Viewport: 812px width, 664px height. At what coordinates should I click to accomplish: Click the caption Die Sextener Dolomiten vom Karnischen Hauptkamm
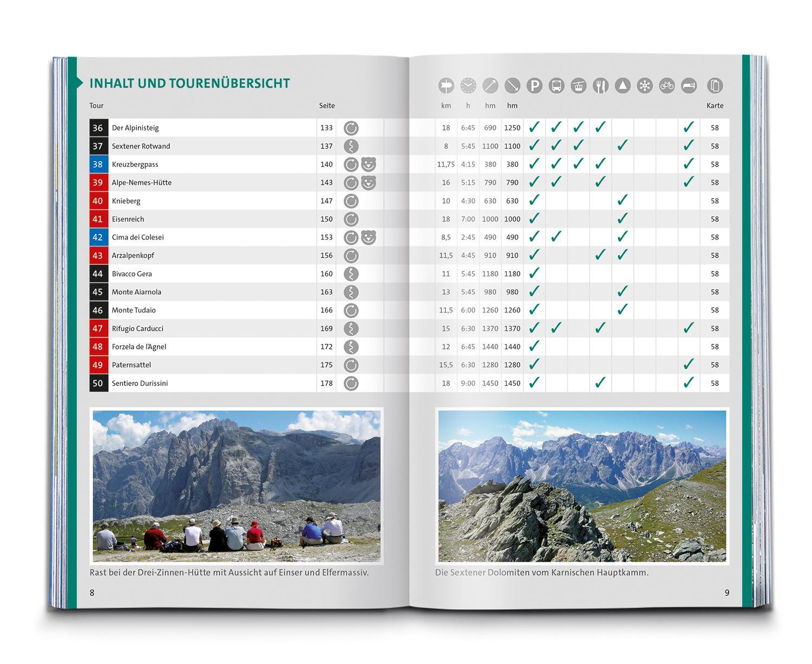542,572
